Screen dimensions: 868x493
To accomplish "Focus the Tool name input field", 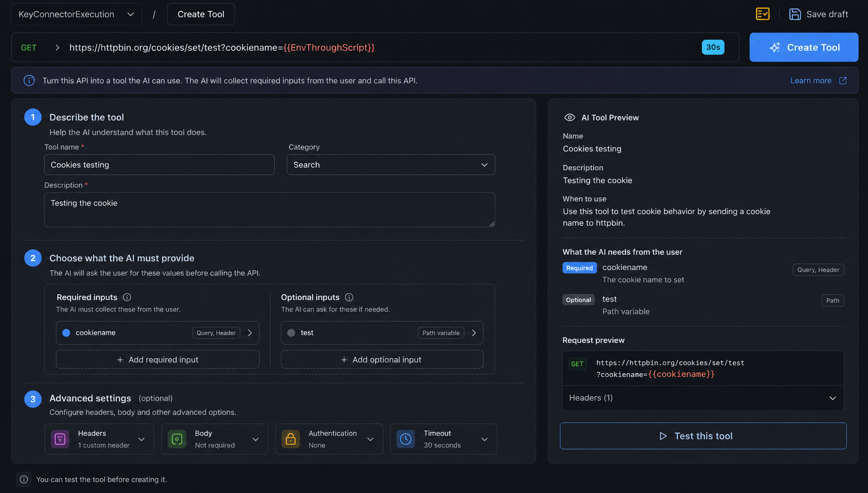I will (x=159, y=165).
